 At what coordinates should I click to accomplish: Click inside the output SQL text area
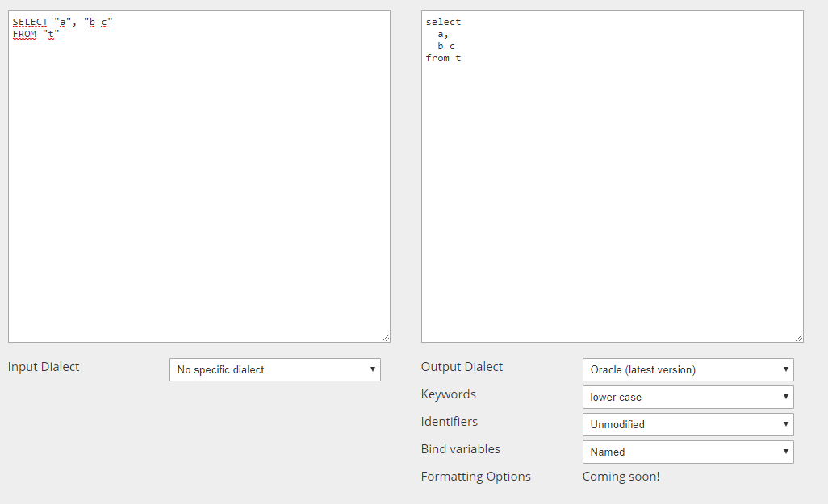(612, 177)
